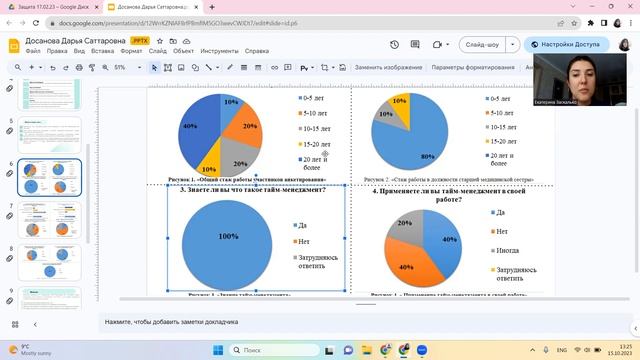Open the shape insertion tool
The width and height of the screenshot is (640, 360).
coord(195,68)
